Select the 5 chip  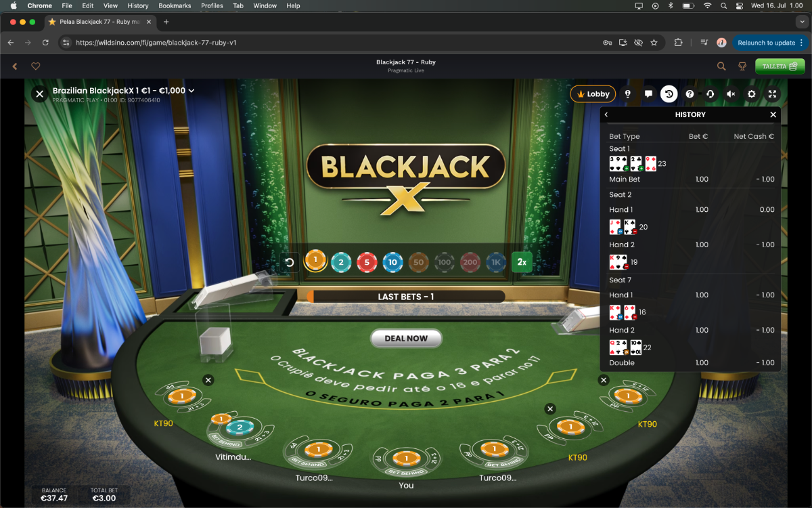(x=367, y=262)
